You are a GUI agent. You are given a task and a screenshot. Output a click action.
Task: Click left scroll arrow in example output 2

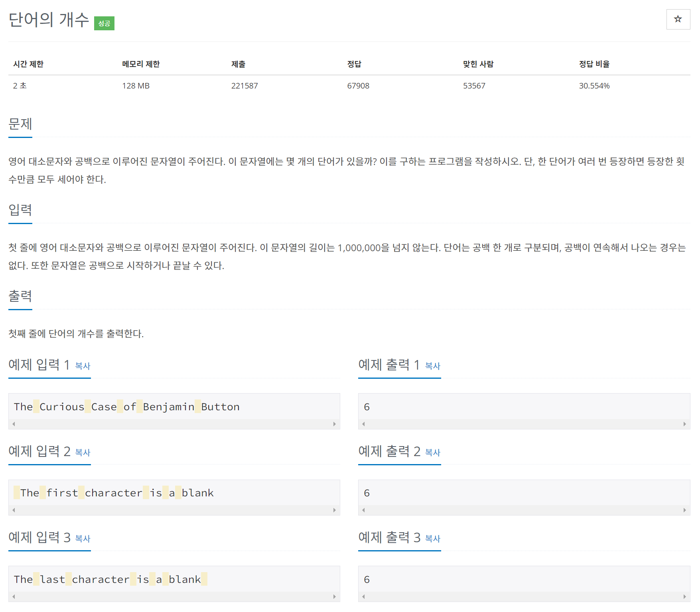click(363, 510)
